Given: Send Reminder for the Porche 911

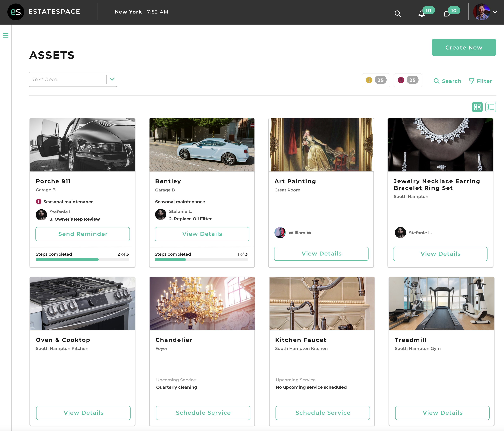Looking at the screenshot, I should 82,234.
